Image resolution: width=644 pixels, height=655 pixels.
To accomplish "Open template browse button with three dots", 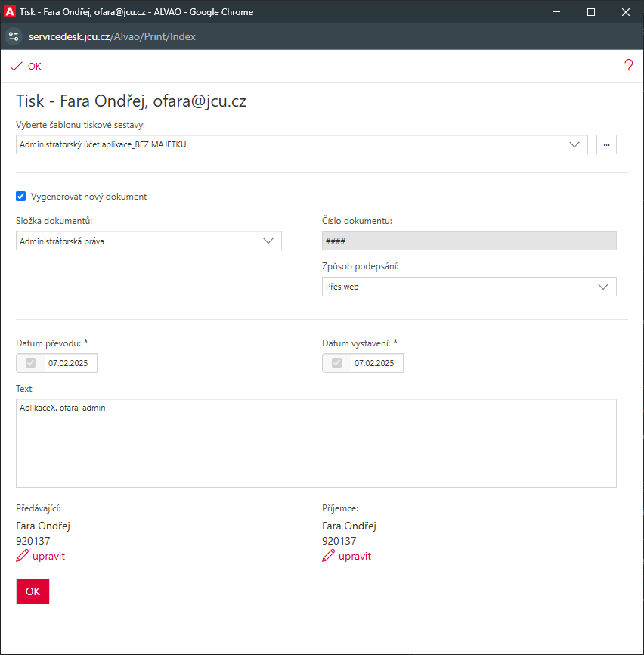I will tap(606, 144).
